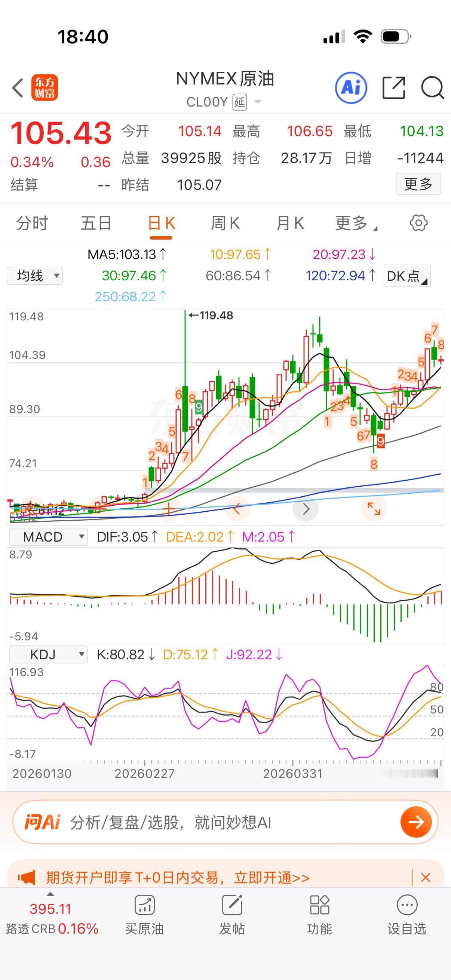Viewport: 451px width, 980px height.
Task: Tap MA5:103.13 value
Action: point(127,254)
